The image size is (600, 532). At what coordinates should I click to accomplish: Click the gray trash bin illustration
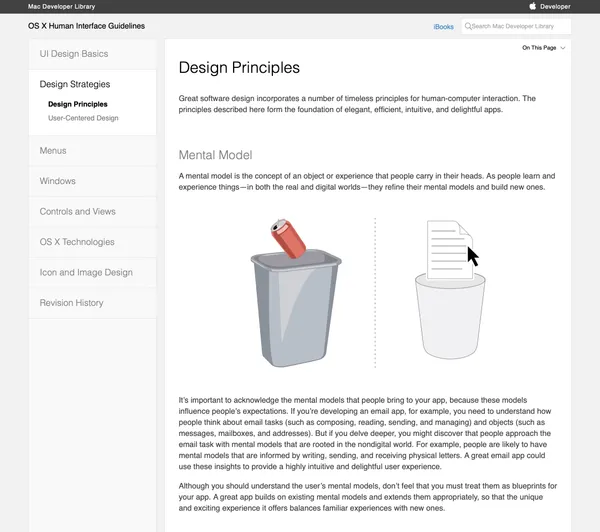click(x=296, y=310)
